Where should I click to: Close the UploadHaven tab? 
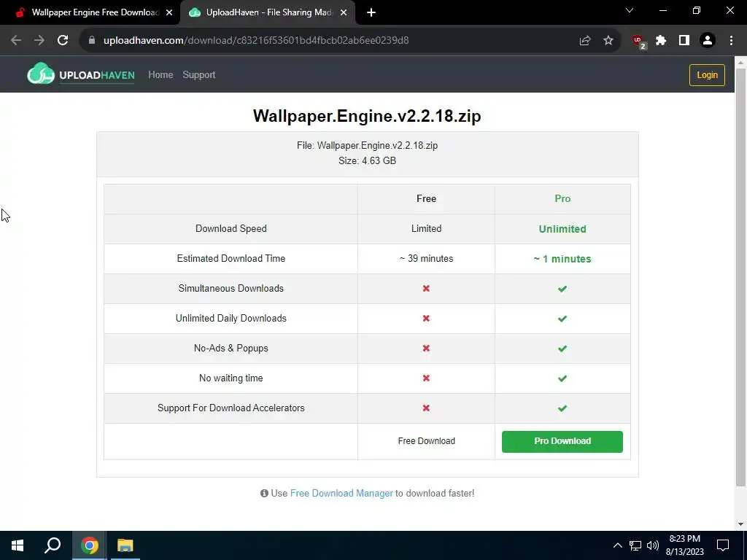click(x=344, y=13)
